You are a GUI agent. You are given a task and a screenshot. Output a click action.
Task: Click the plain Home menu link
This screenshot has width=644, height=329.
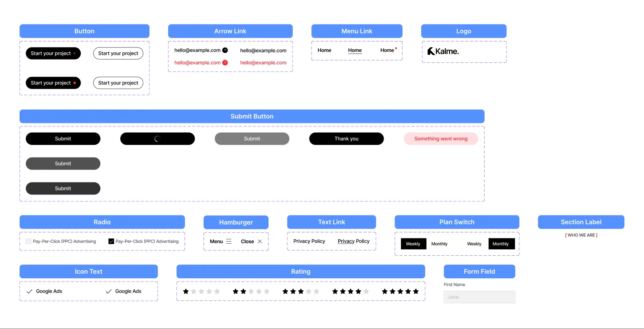coord(324,50)
